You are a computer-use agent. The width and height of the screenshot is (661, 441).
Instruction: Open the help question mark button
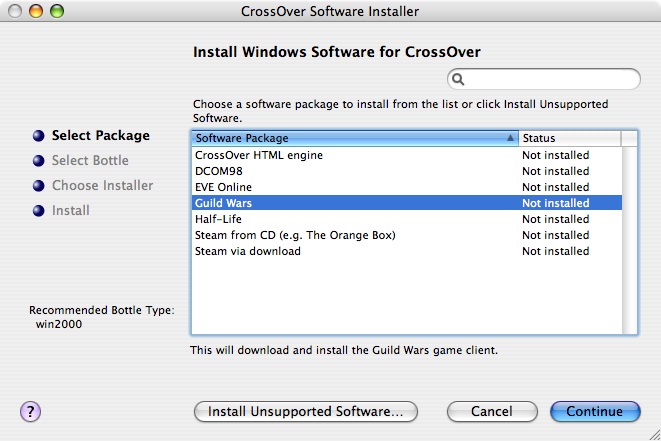[30, 411]
